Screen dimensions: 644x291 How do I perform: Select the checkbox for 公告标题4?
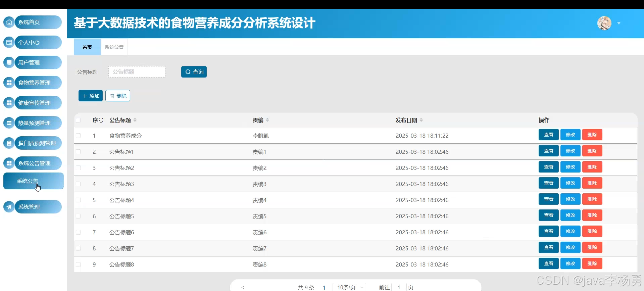coord(78,200)
